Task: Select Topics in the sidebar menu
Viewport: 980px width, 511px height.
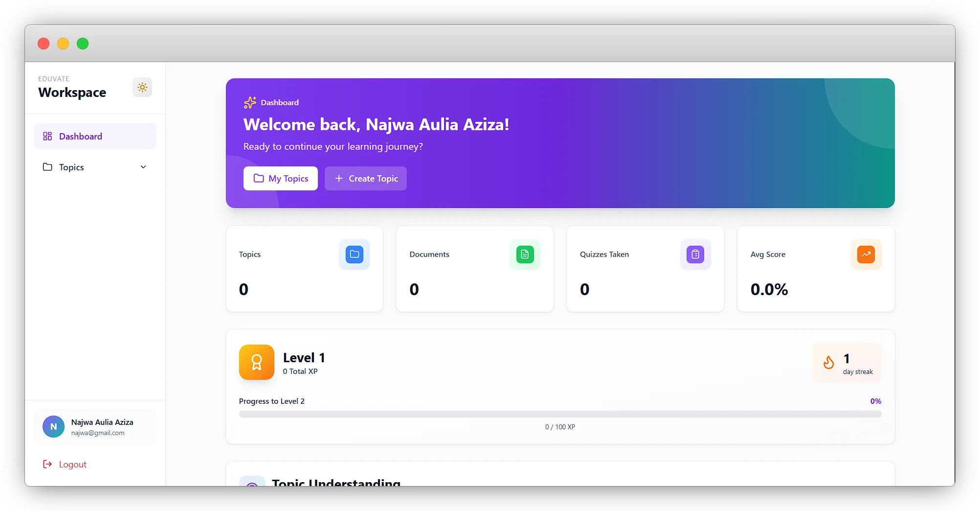Action: click(x=71, y=167)
